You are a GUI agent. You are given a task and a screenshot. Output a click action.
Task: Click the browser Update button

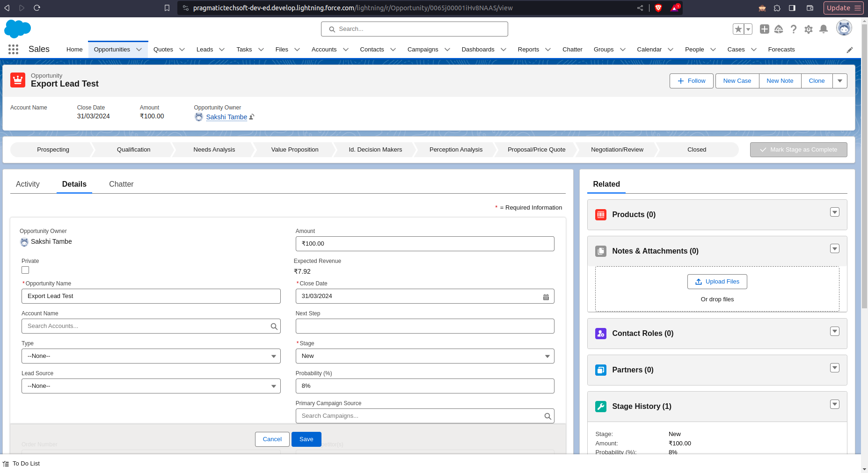(x=843, y=8)
